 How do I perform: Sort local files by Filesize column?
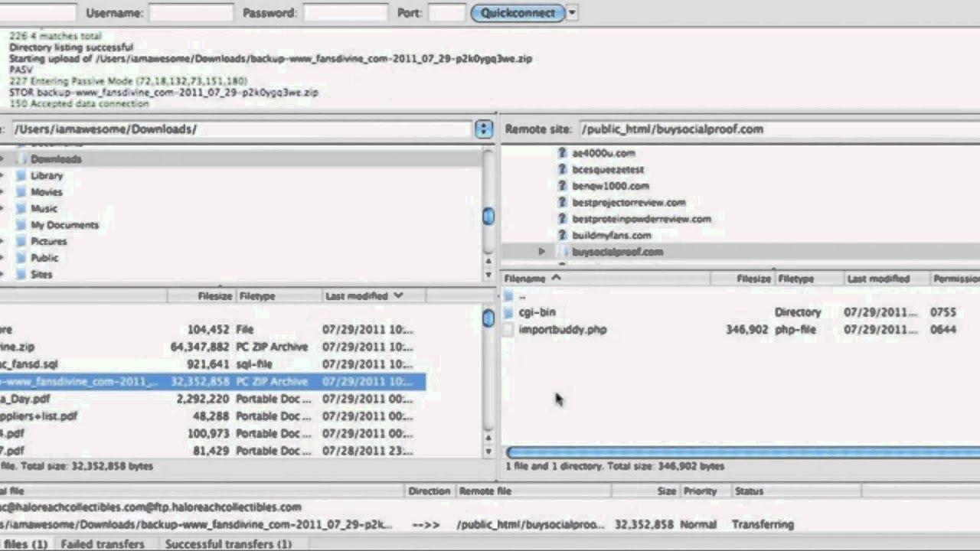[x=201, y=295]
